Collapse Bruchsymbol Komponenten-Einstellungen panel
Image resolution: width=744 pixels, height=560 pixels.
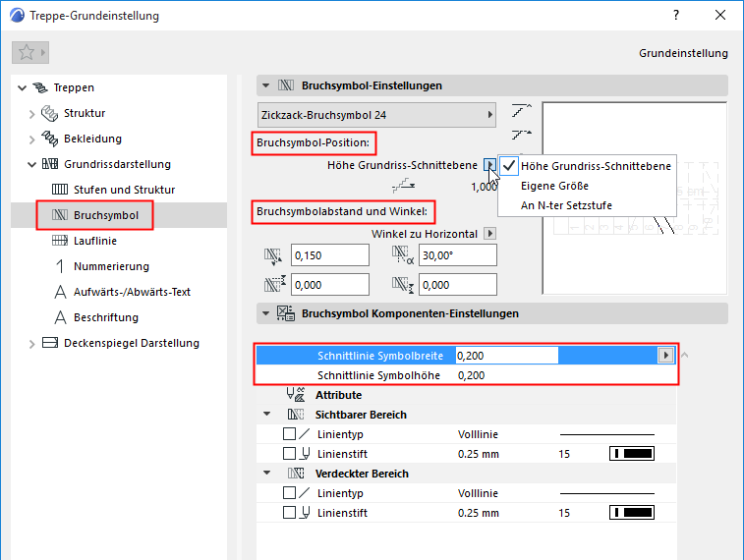click(x=265, y=313)
